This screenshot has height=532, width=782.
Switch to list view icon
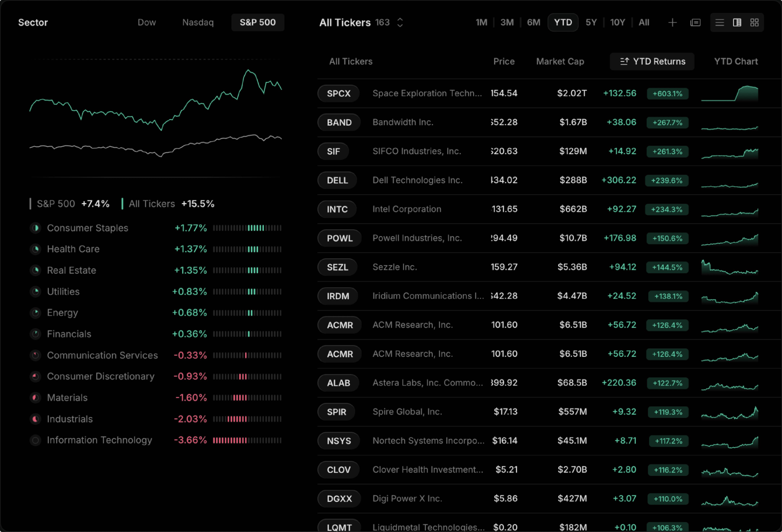[719, 23]
